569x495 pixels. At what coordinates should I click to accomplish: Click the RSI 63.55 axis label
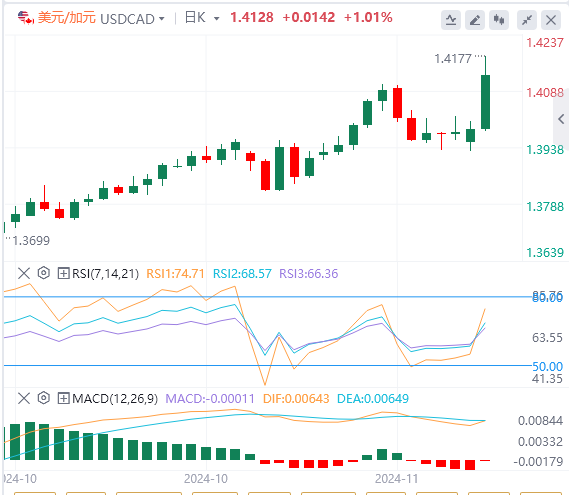(x=547, y=338)
